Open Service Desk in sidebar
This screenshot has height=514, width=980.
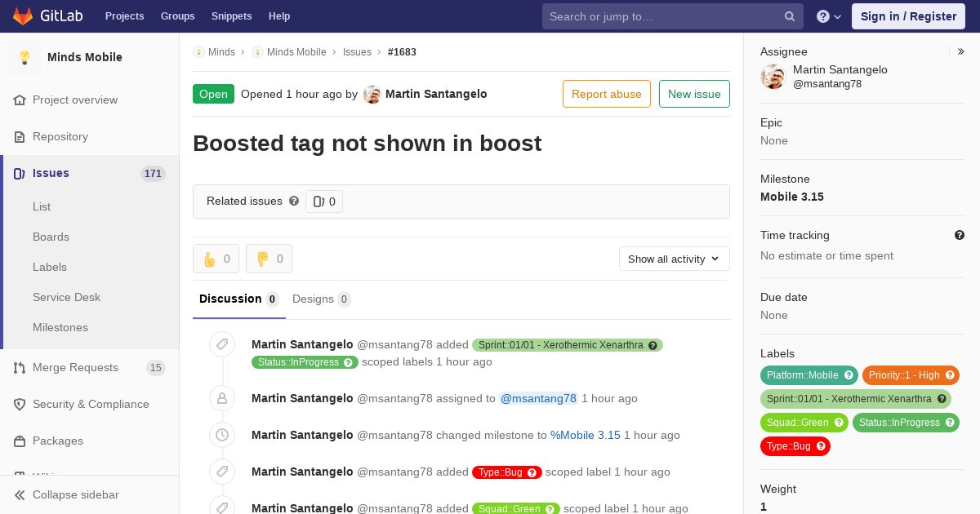pos(66,297)
